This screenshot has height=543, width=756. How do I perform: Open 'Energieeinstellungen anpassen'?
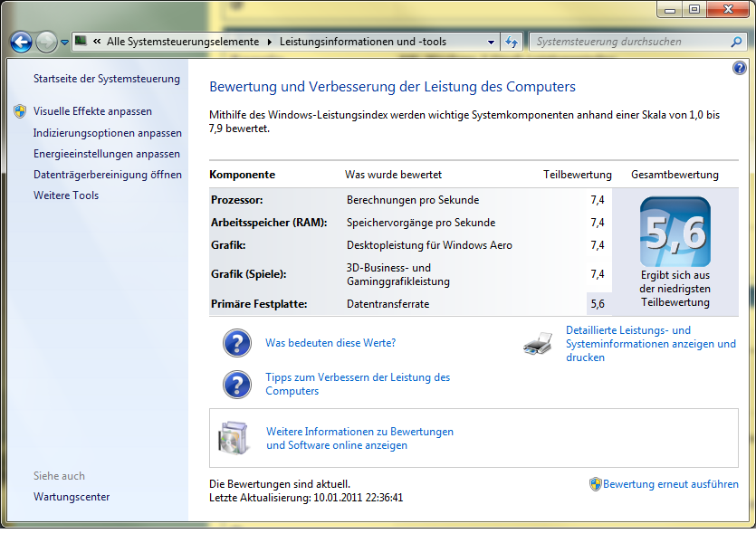pos(107,154)
